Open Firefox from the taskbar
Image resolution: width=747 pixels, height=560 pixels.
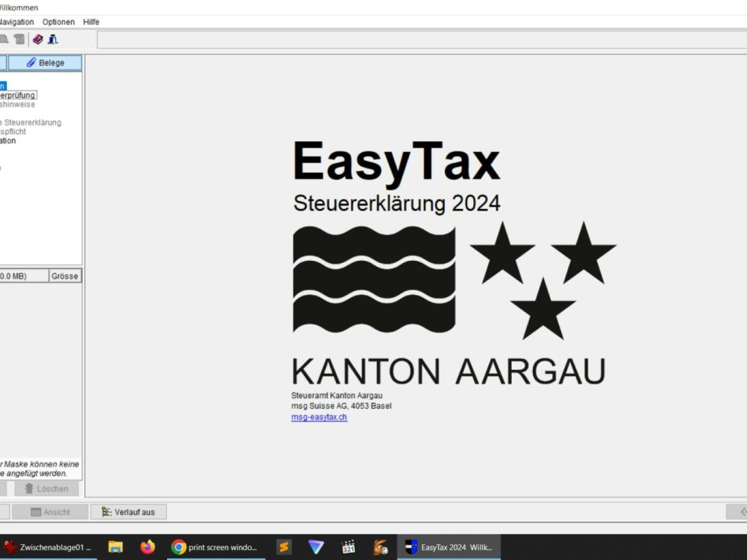point(148,547)
